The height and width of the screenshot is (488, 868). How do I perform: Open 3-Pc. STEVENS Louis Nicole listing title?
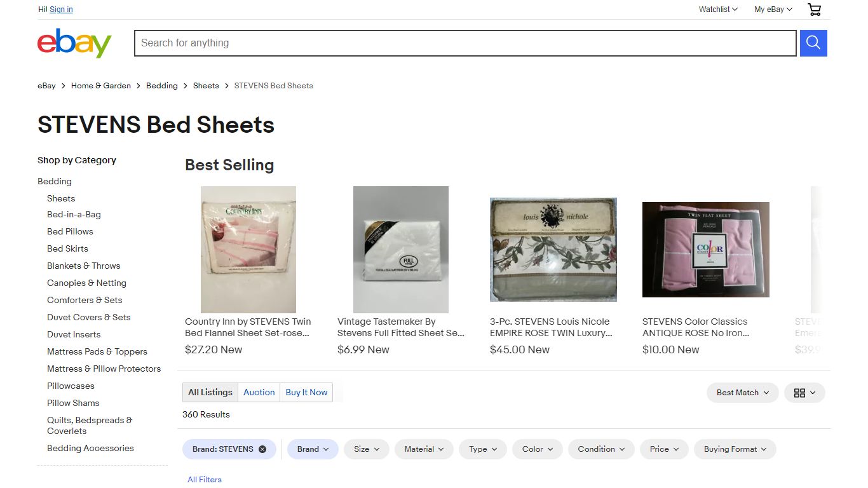click(x=551, y=327)
